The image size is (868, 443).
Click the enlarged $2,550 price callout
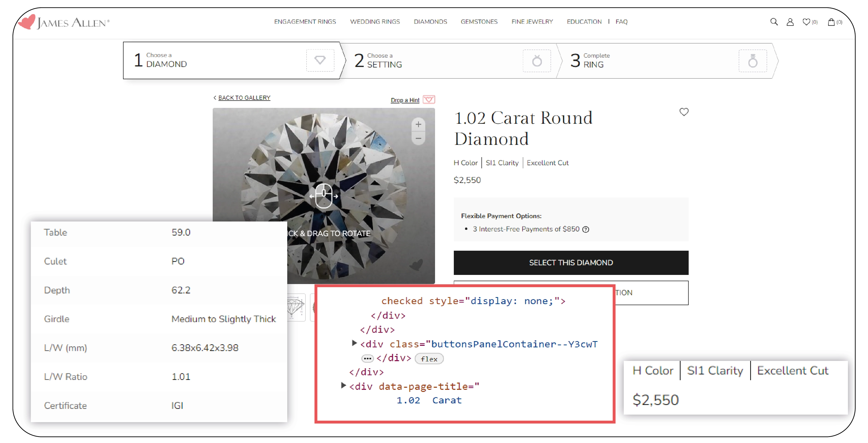[656, 400]
